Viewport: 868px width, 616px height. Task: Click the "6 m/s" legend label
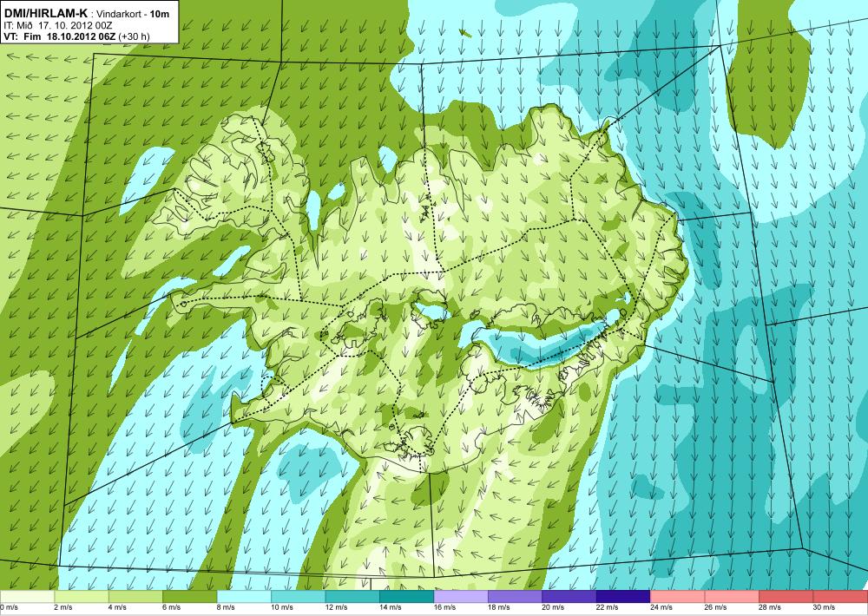click(172, 607)
